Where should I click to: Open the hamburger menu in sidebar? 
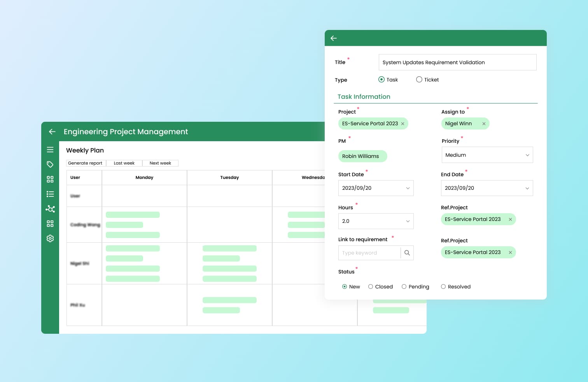click(50, 150)
